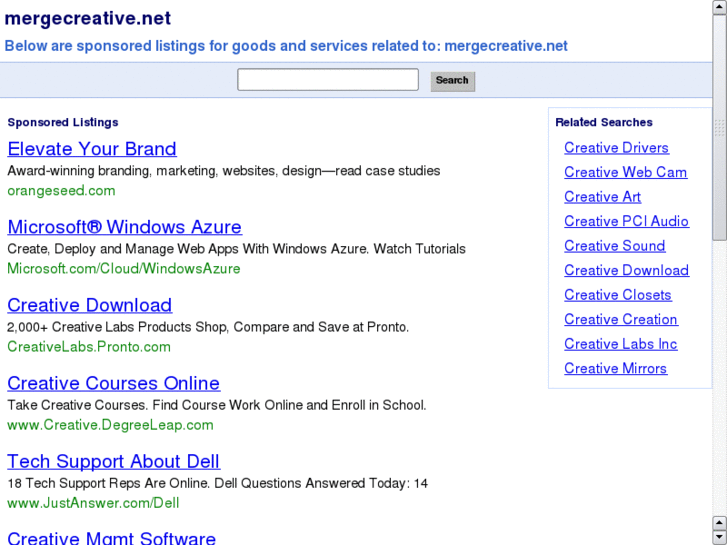Click the 18 Tech Support Reps description
The image size is (727, 545).
[217, 483]
